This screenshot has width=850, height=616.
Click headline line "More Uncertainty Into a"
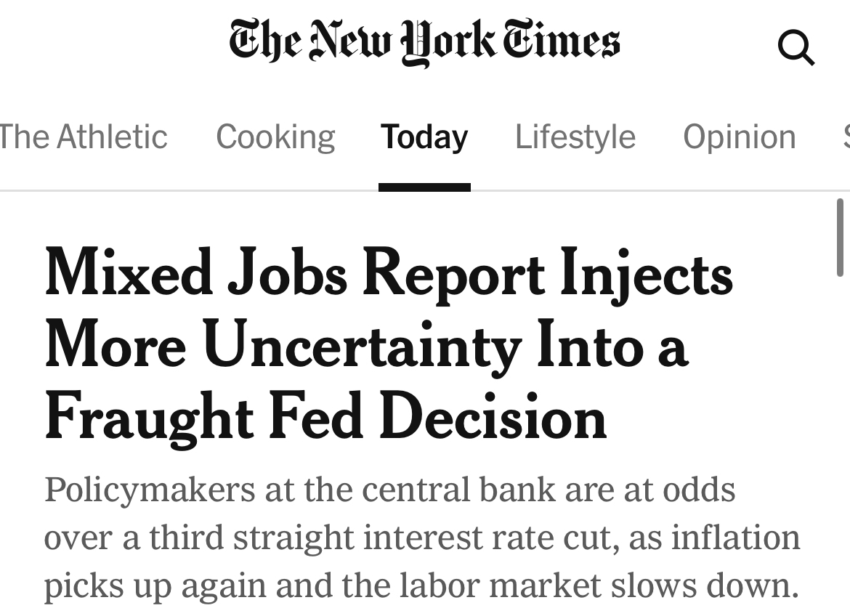point(366,346)
